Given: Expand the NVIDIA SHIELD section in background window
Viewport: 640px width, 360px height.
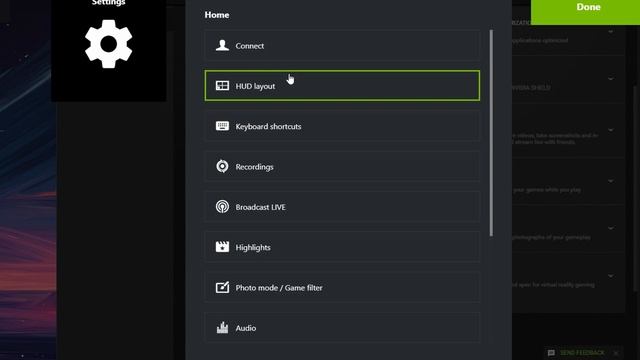Looking at the screenshot, I should (611, 79).
